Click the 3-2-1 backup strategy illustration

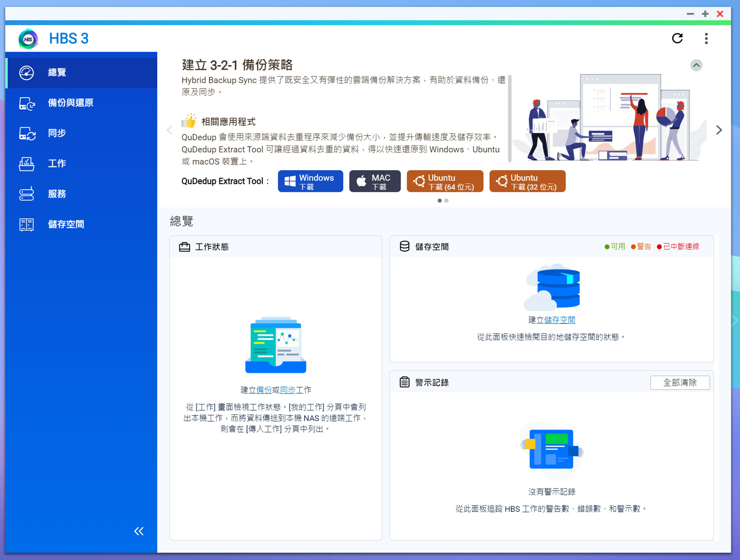[x=610, y=118]
